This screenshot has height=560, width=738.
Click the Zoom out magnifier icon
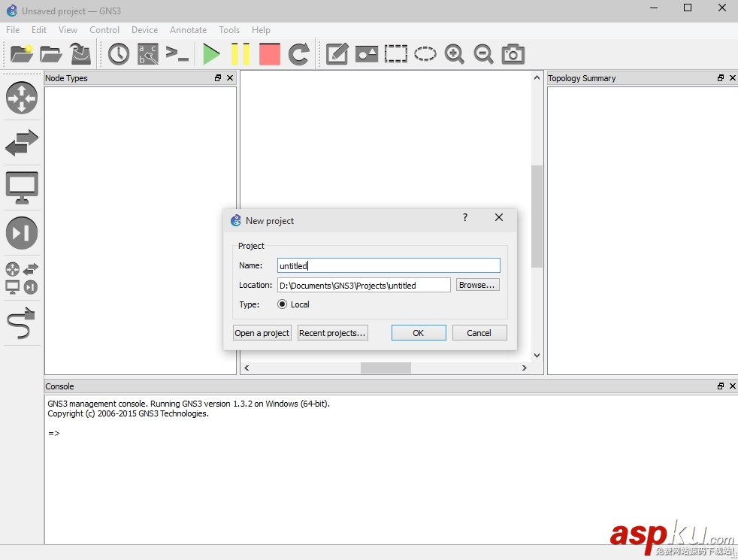point(484,53)
